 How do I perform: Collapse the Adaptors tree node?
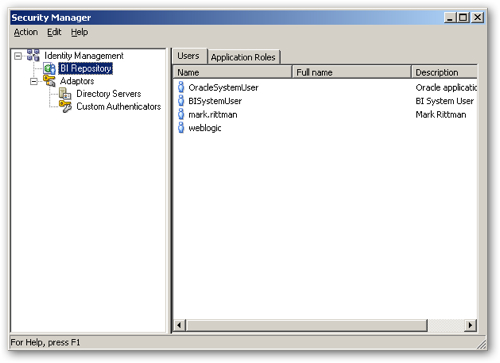(x=34, y=81)
